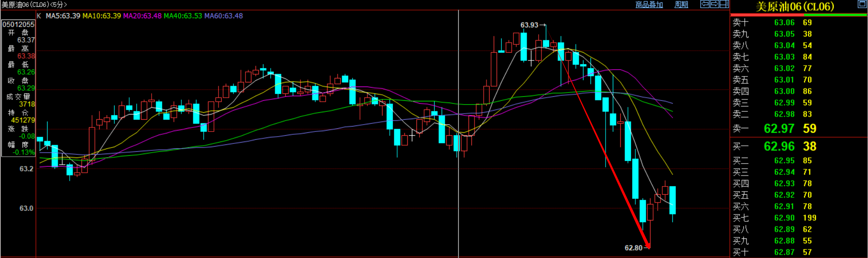The image size is (868, 258).
Task: Click the K chart type label
Action: (39, 16)
